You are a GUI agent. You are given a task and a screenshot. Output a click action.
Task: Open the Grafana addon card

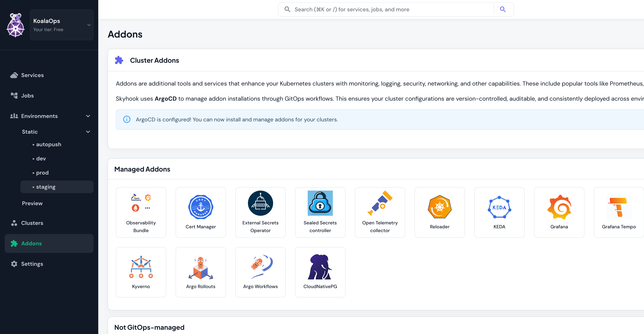559,212
